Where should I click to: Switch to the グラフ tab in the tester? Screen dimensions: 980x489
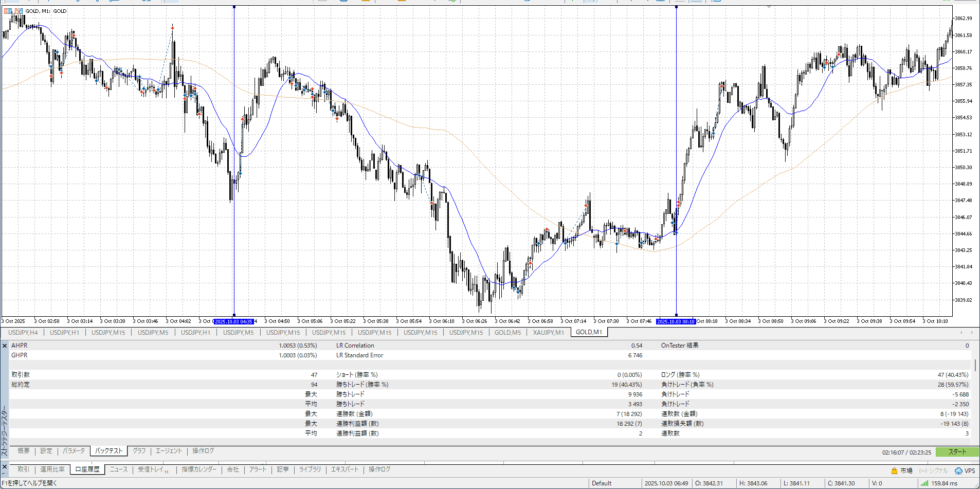click(x=139, y=451)
